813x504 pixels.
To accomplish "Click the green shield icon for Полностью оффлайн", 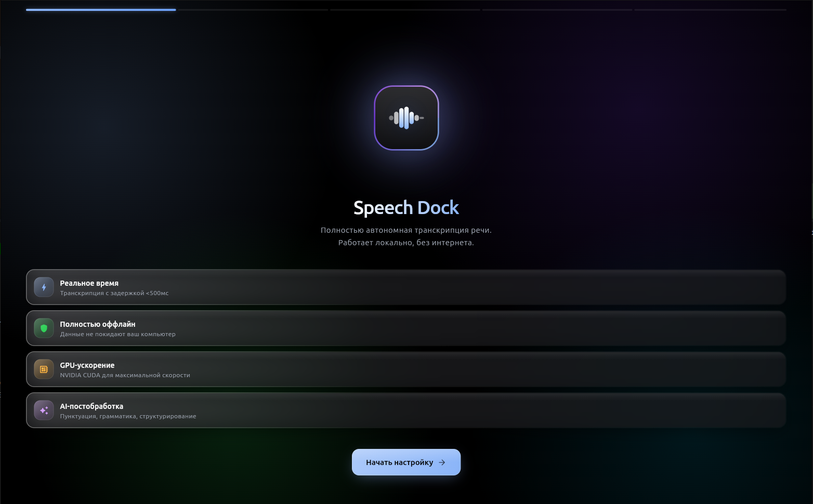I will 44,328.
